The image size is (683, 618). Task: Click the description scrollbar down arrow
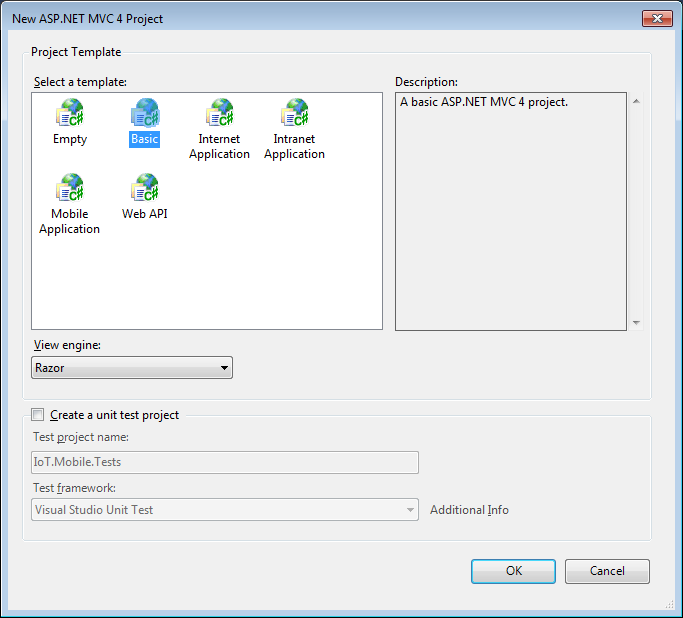click(x=636, y=322)
